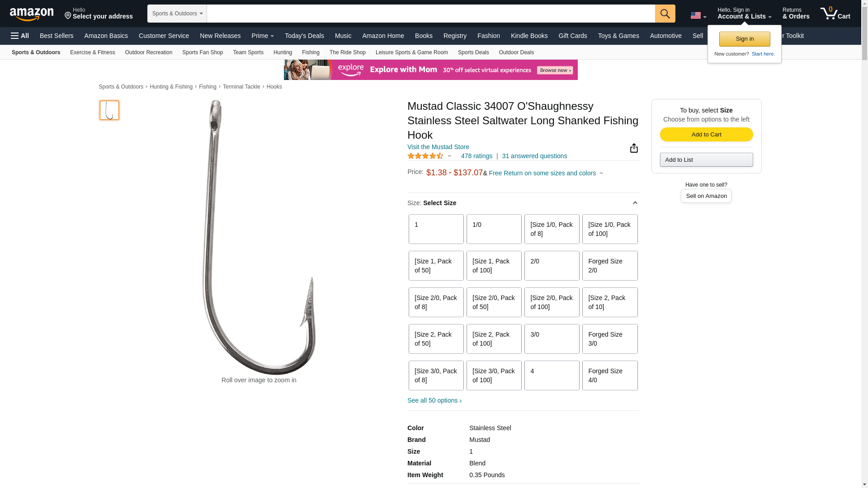Select size option 1/0
This screenshot has width=868, height=488.
494,229
